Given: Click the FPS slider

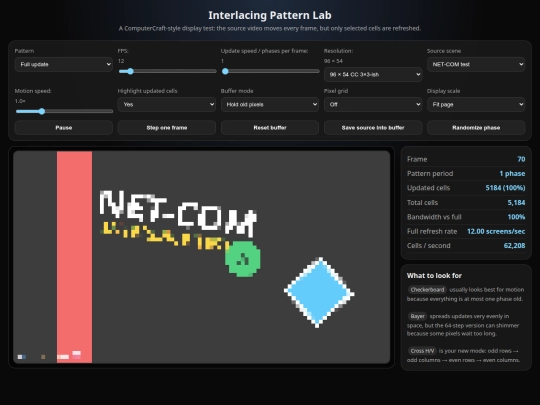Looking at the screenshot, I should point(167,71).
